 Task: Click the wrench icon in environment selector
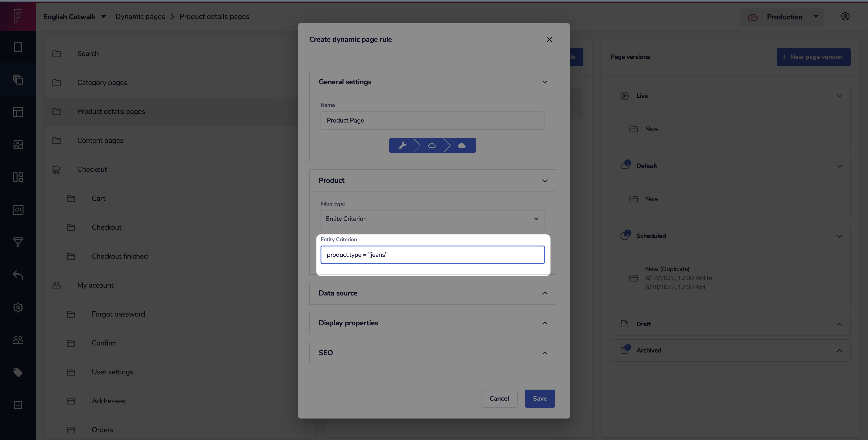coord(402,145)
